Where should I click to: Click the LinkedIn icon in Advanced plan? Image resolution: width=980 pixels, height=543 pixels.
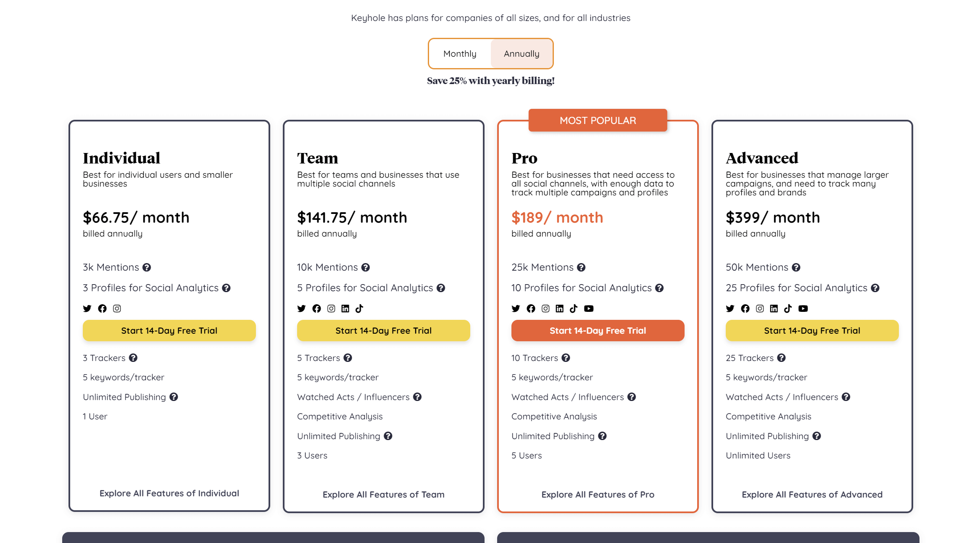(x=774, y=308)
